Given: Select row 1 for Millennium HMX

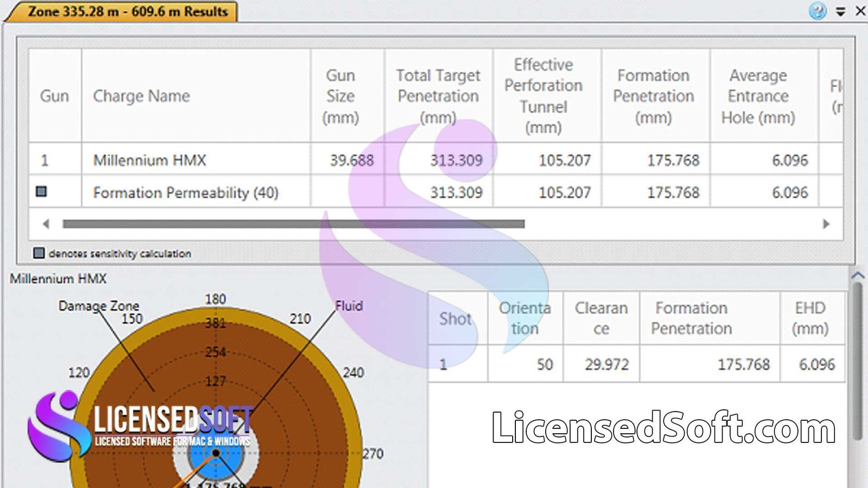Looking at the screenshot, I should (x=54, y=160).
